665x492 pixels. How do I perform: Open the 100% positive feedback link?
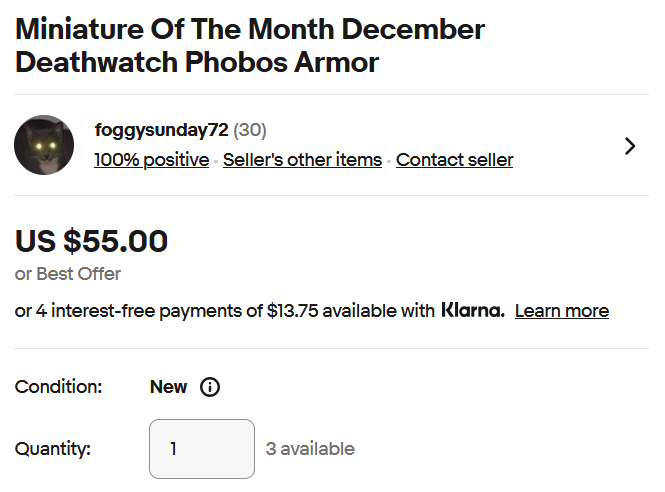pos(152,160)
